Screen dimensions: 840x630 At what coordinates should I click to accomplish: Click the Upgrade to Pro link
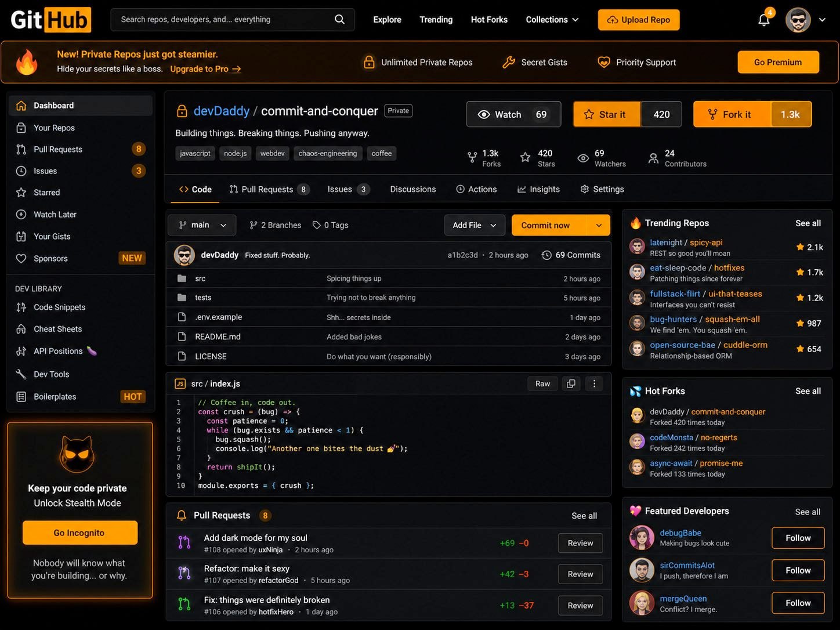tap(205, 69)
